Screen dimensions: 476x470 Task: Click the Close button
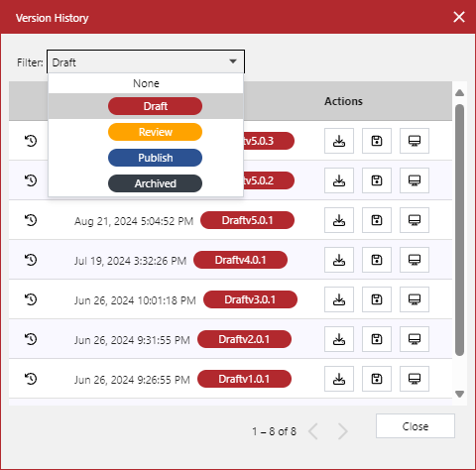(x=416, y=426)
